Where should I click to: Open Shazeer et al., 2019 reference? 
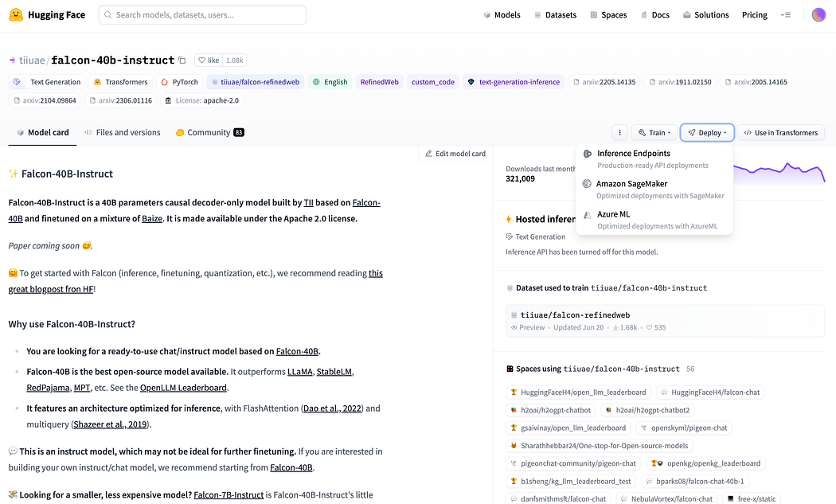tap(111, 424)
